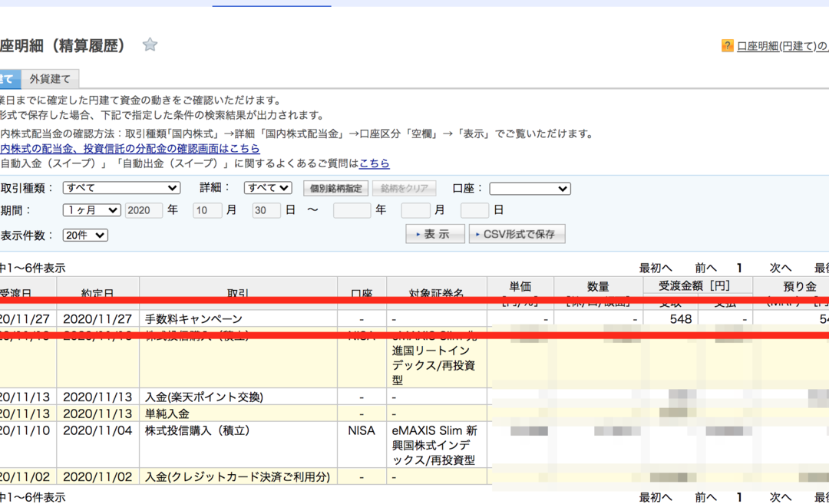
Task: Click the start year field showing 2020
Action: pos(144,210)
